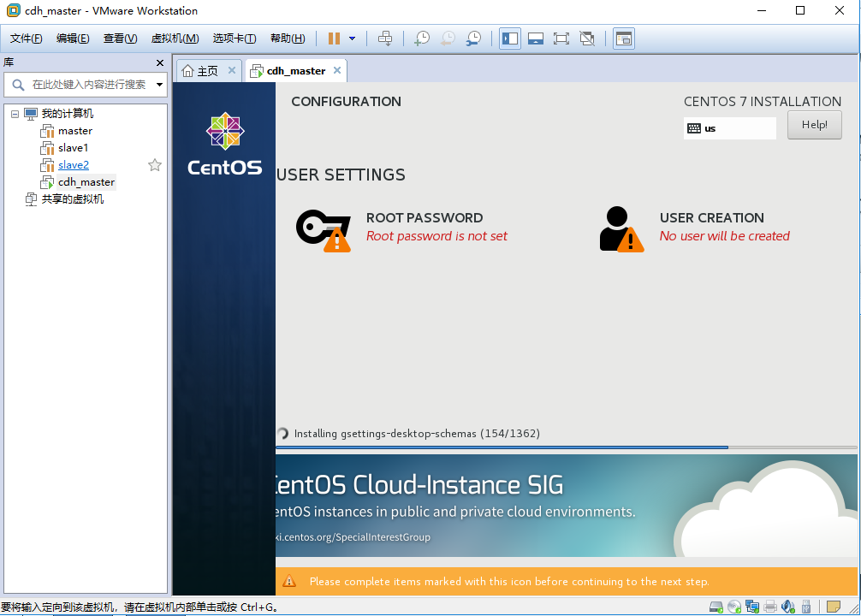This screenshot has width=861, height=616.
Task: Click the us keyboard layout indicator
Action: (730, 128)
